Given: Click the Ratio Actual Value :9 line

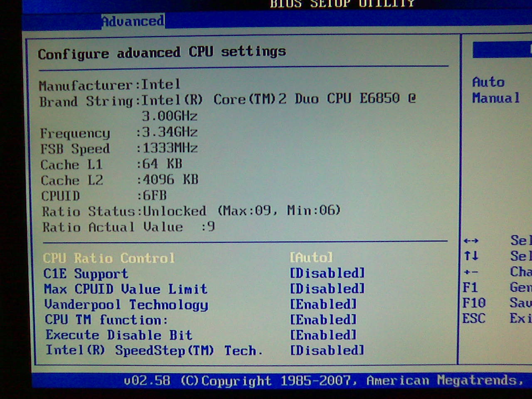Looking at the screenshot, I should 128,227.
